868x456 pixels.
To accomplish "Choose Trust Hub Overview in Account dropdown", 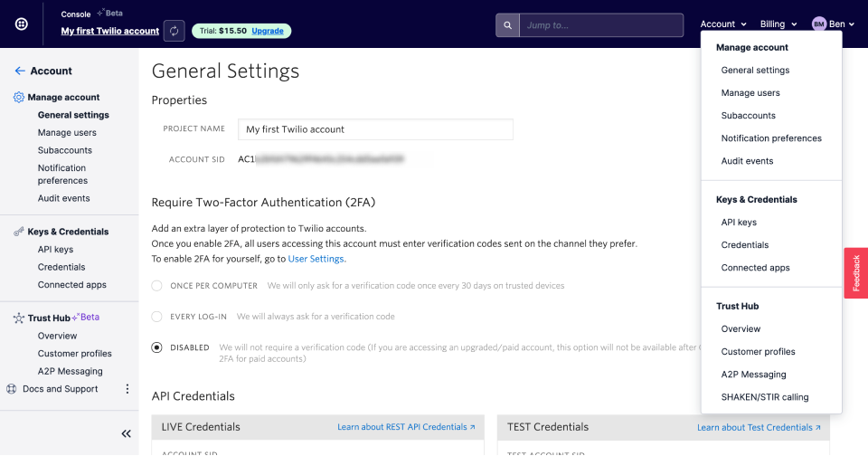I will coord(741,329).
